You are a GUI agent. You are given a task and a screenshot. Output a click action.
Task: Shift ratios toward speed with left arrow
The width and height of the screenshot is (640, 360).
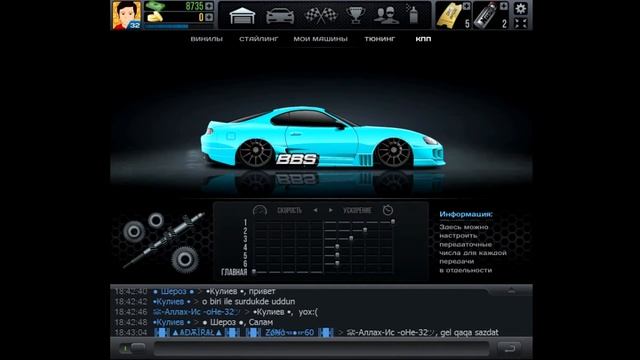point(315,210)
